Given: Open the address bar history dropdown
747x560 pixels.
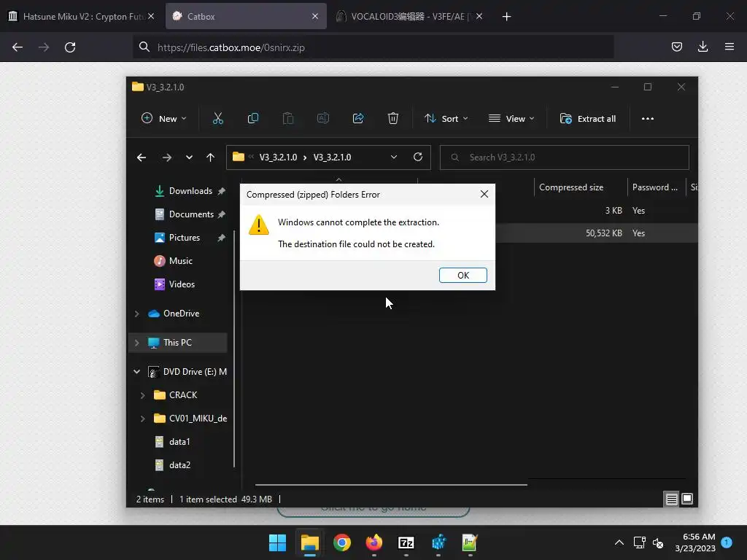Looking at the screenshot, I should pyautogui.click(x=393, y=157).
